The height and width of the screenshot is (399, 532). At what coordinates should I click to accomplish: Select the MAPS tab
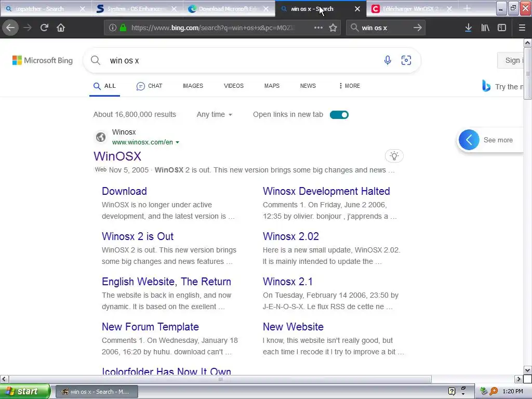(272, 86)
